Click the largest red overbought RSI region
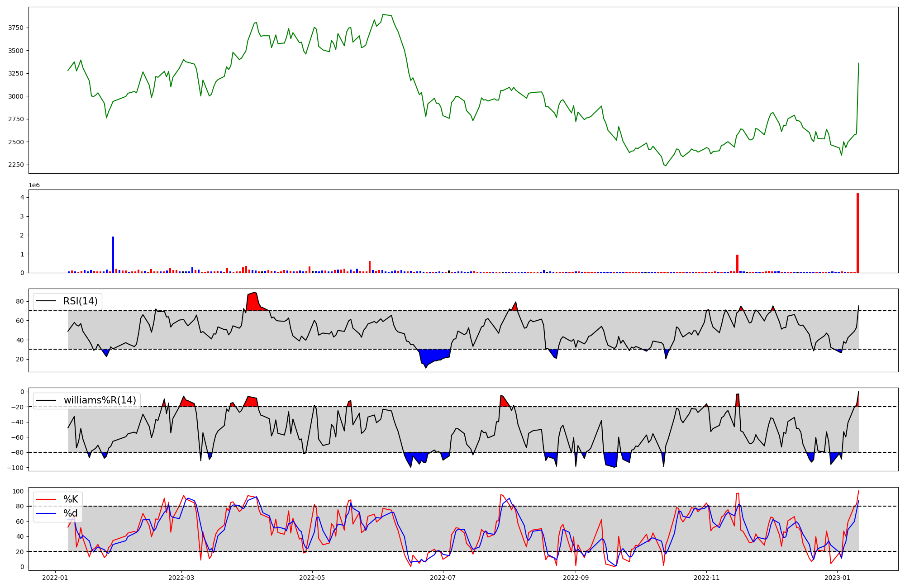The height and width of the screenshot is (588, 905). [253, 302]
